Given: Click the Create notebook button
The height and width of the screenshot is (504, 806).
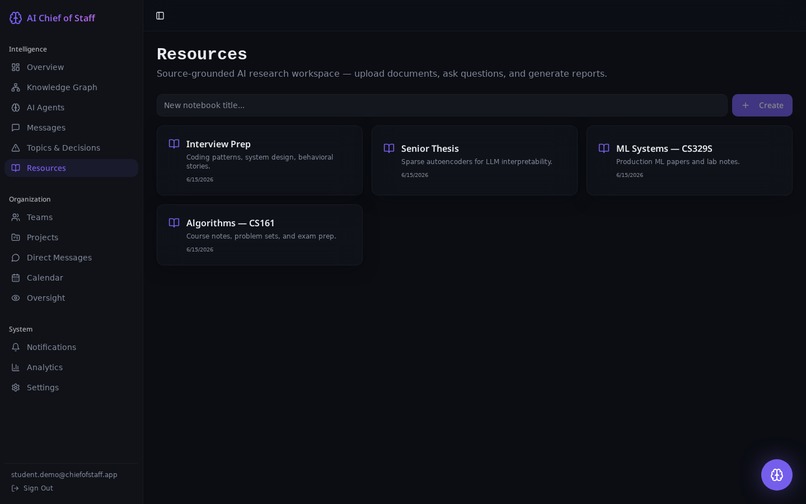Looking at the screenshot, I should click(x=762, y=105).
